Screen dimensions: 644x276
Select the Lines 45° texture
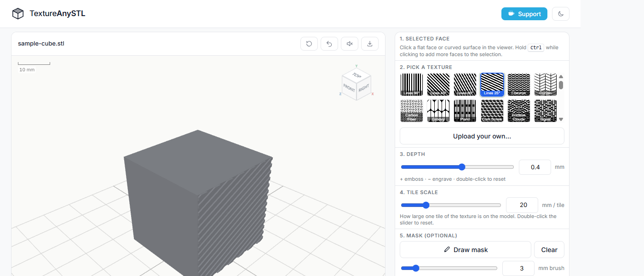[x=438, y=85]
